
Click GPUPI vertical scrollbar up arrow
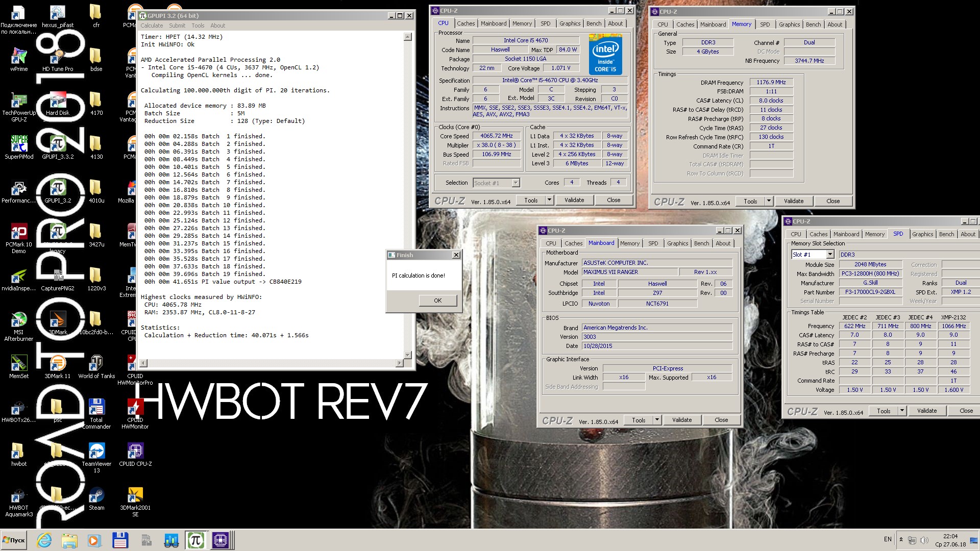coord(407,37)
